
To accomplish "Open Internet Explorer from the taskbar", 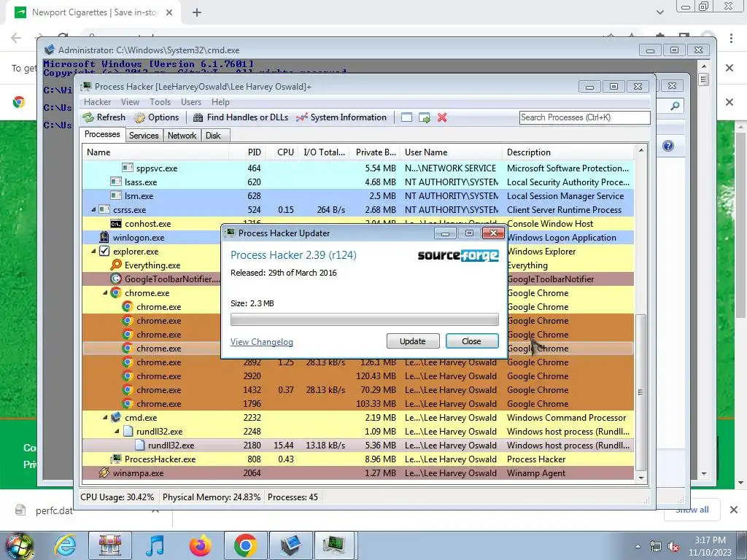I will [x=65, y=545].
